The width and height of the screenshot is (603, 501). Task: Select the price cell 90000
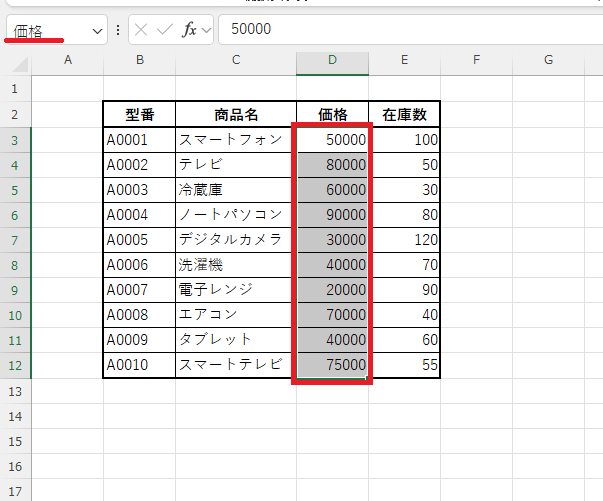[332, 215]
